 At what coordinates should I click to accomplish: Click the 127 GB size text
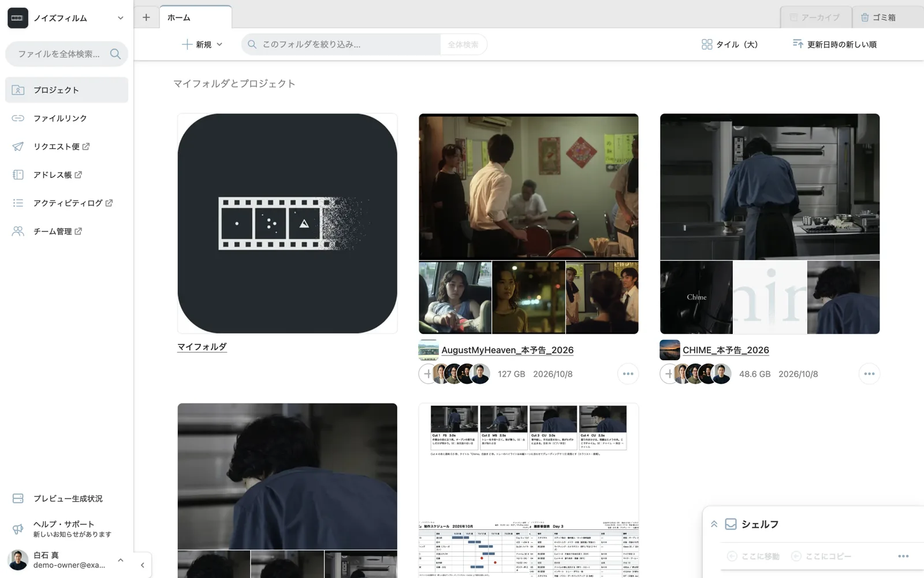coord(512,374)
